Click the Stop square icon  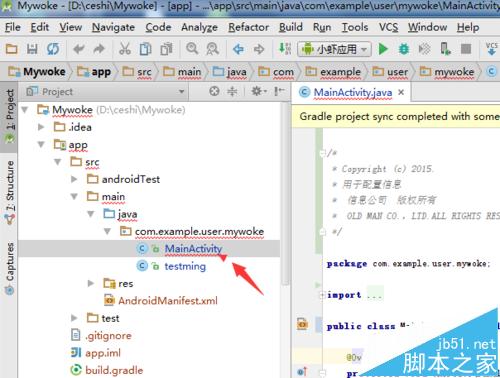466,49
